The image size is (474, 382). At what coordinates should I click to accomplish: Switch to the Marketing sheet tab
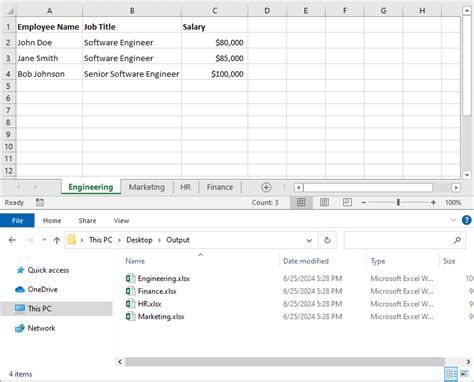click(x=147, y=187)
